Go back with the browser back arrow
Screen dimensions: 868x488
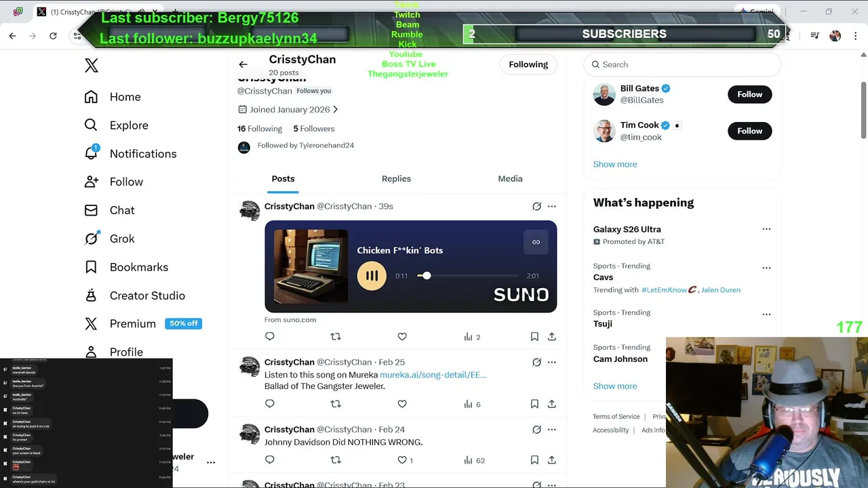pos(12,36)
